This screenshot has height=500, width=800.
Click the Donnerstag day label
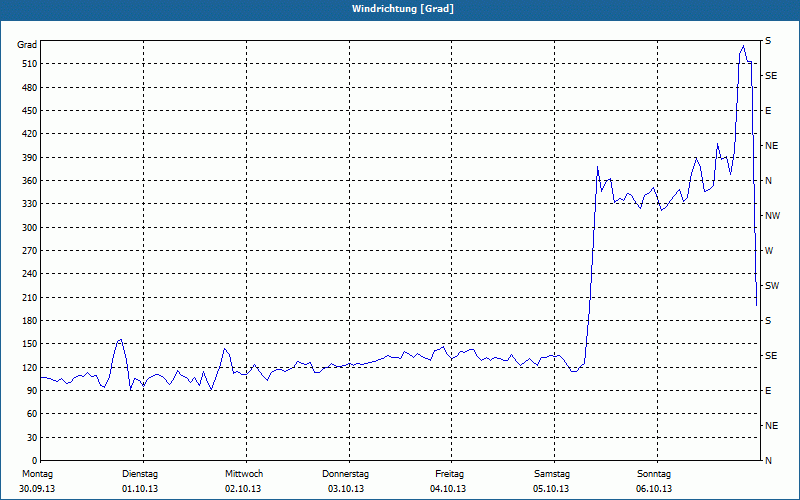pyautogui.click(x=345, y=474)
